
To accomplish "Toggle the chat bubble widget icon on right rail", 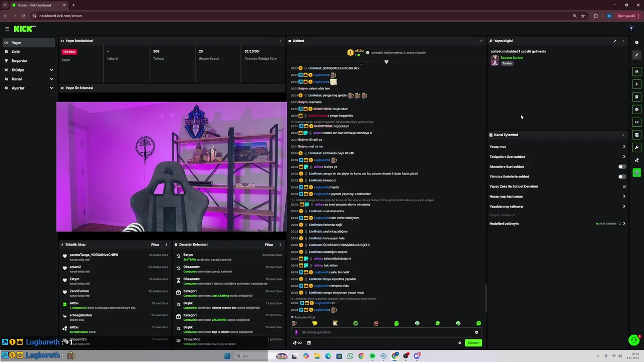I will (x=636, y=109).
